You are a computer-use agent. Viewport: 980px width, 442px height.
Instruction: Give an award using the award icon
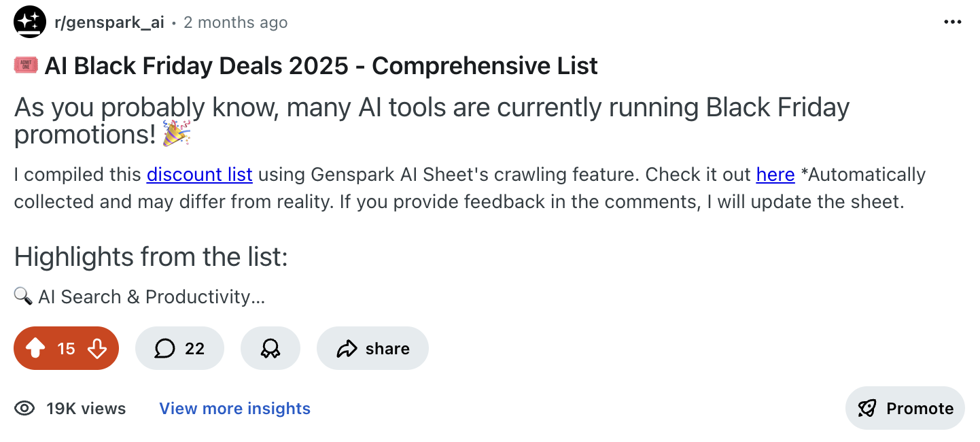tap(270, 349)
